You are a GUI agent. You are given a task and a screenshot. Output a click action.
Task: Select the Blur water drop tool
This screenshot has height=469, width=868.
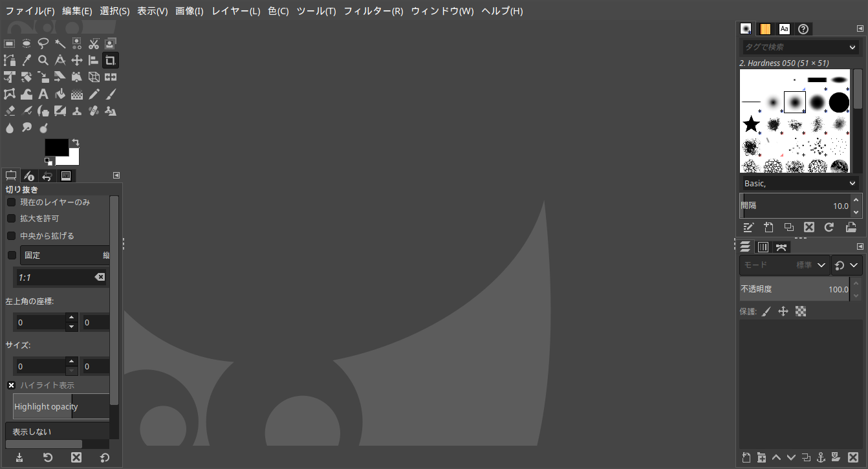pos(10,127)
